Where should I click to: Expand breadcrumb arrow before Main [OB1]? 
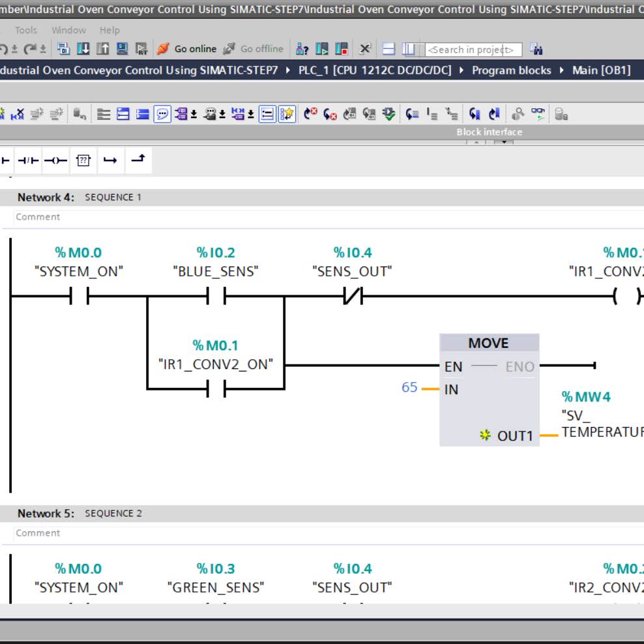tap(562, 70)
